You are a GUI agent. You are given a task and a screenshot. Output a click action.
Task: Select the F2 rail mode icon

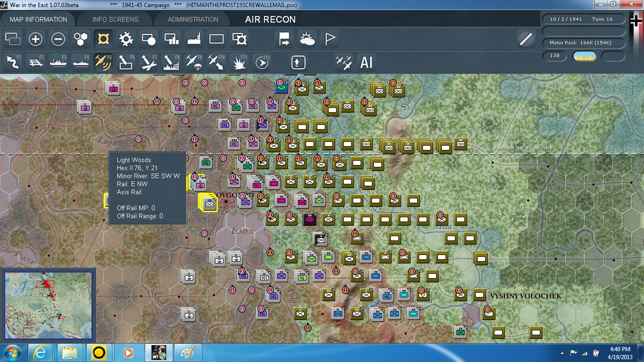pyautogui.click(x=35, y=62)
